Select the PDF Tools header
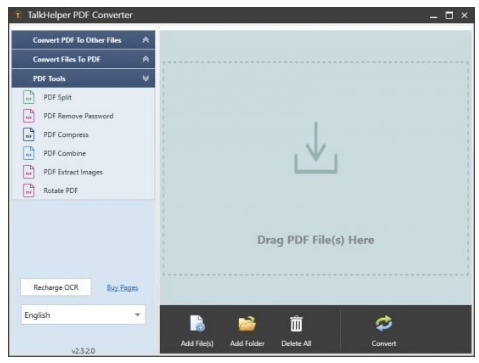The width and height of the screenshot is (479, 363). click(x=83, y=78)
